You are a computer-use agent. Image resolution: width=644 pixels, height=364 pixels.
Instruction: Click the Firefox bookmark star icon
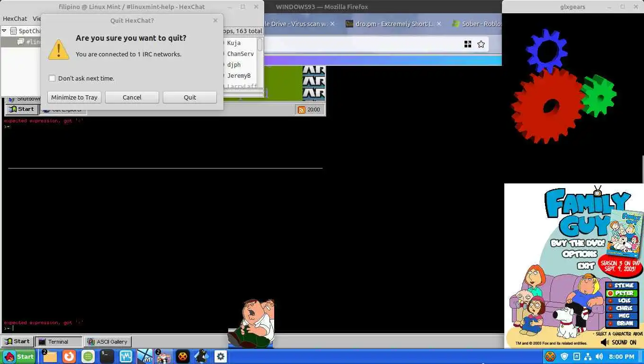(x=481, y=44)
